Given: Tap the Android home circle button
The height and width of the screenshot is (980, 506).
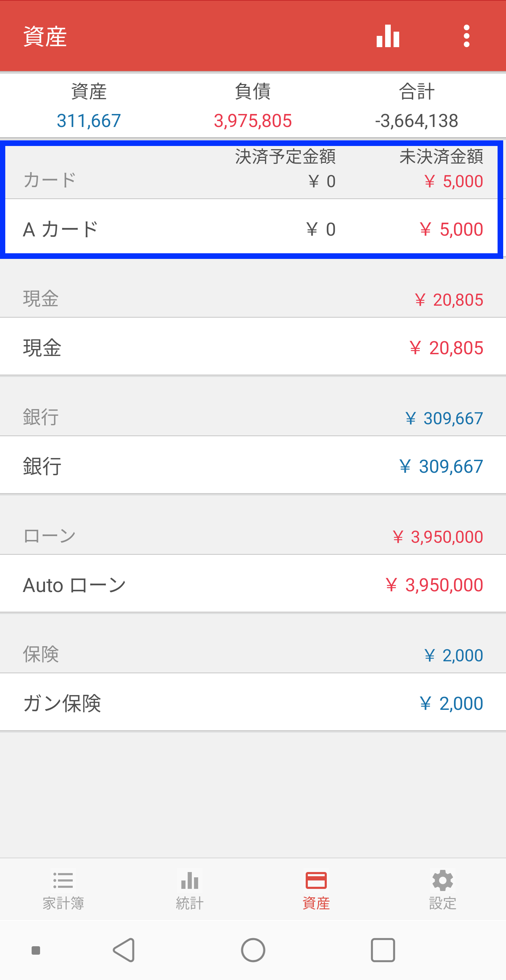Looking at the screenshot, I should pos(253,950).
